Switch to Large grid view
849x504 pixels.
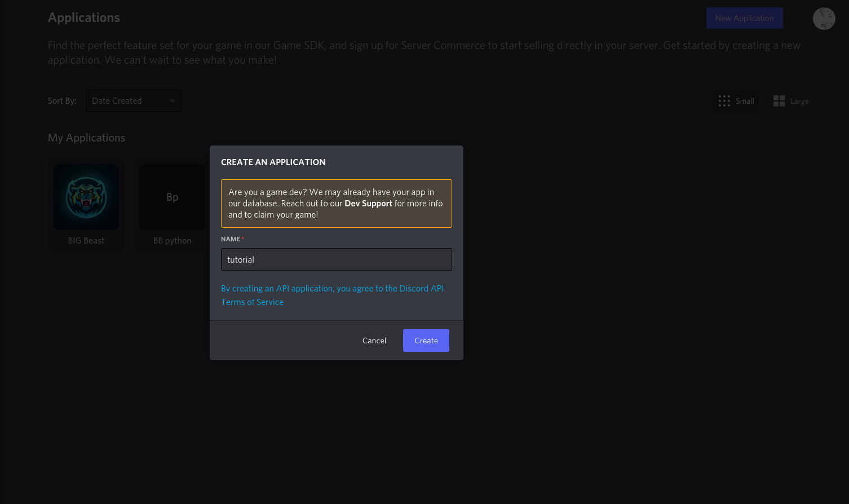pyautogui.click(x=791, y=101)
